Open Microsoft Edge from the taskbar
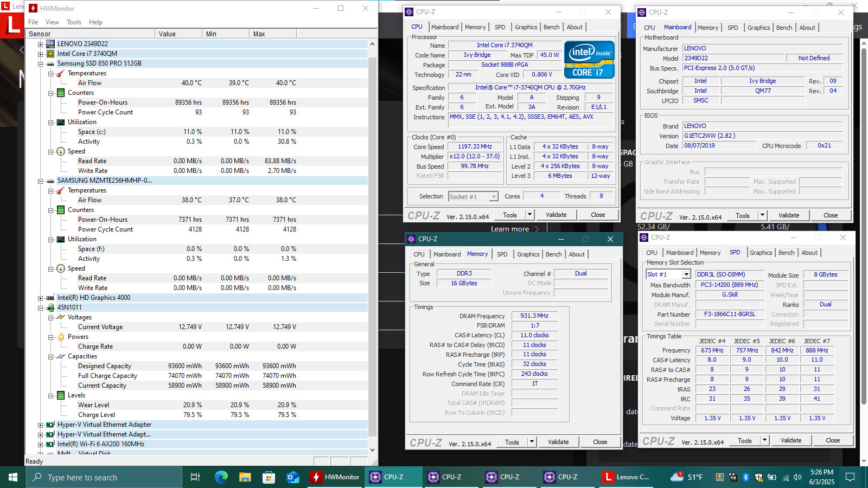This screenshot has width=868, height=488. click(221, 477)
